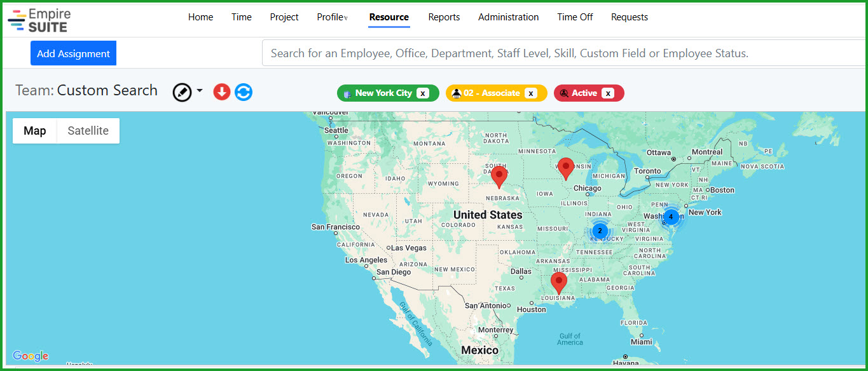The height and width of the screenshot is (371, 868).
Task: Click the Boston map label
Action: [722, 190]
